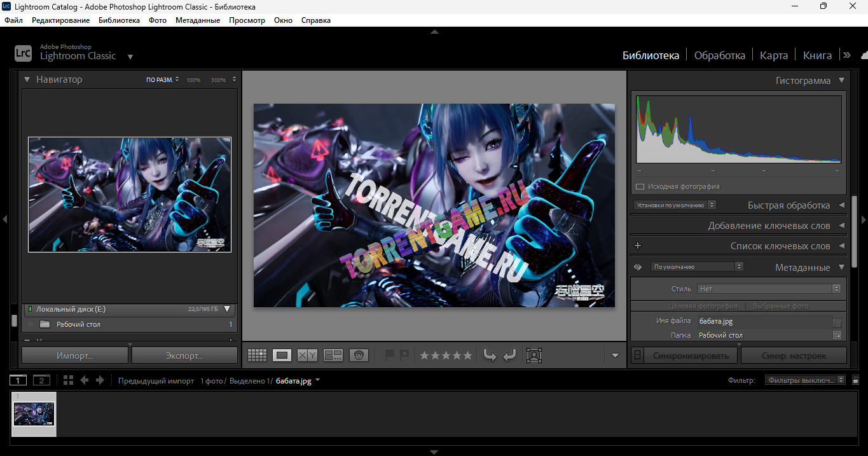Screen dimensions: 868x456
Task: Open second window display button 2
Action: [x=41, y=380]
